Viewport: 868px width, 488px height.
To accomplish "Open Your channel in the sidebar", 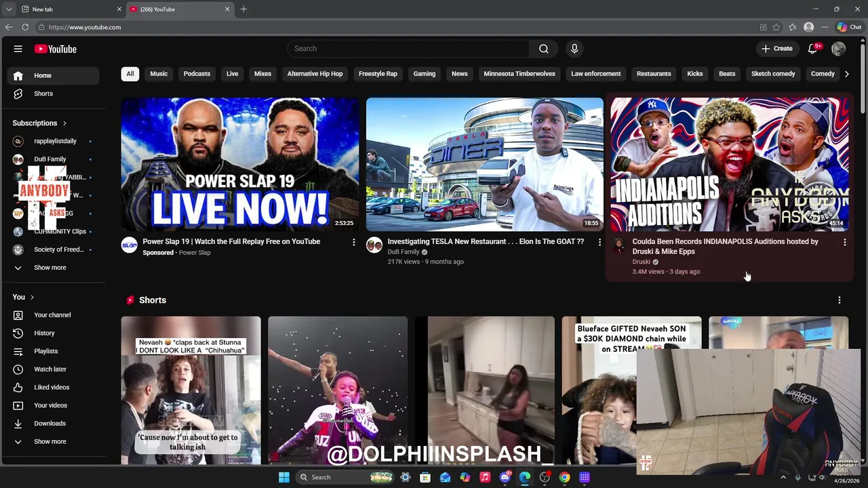I will tap(53, 315).
